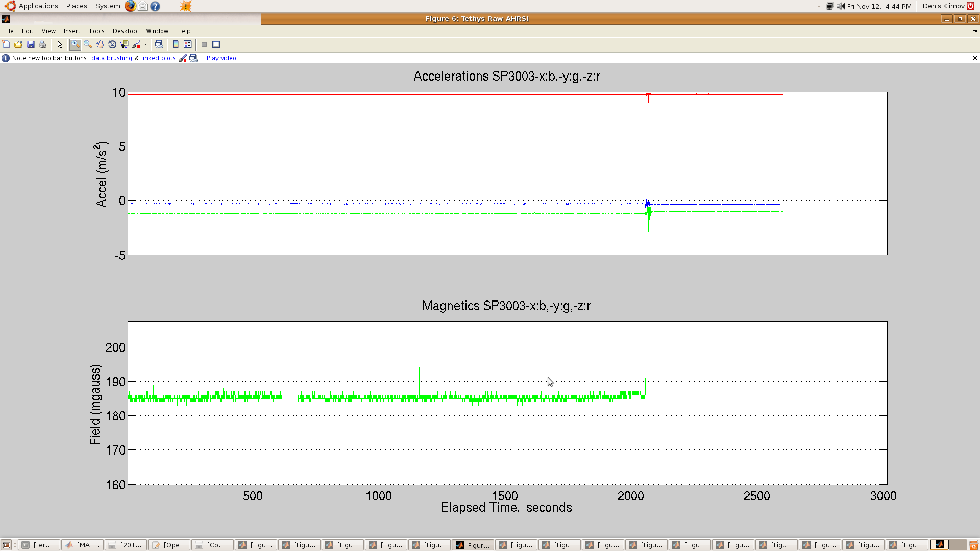Open the Help launcher in top panel

(155, 6)
